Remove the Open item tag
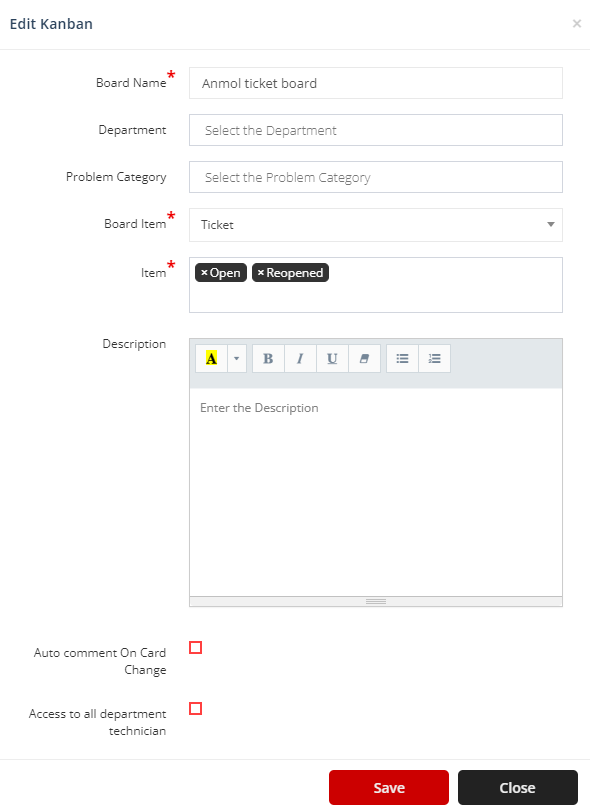Screen dimensions: 590x810 click(x=204, y=273)
